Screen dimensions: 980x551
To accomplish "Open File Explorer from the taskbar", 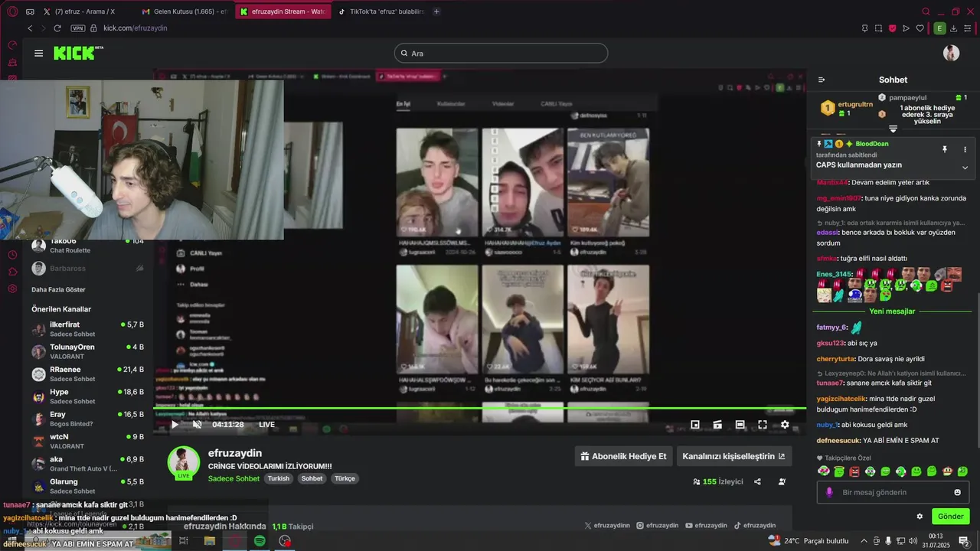I will click(x=209, y=541).
